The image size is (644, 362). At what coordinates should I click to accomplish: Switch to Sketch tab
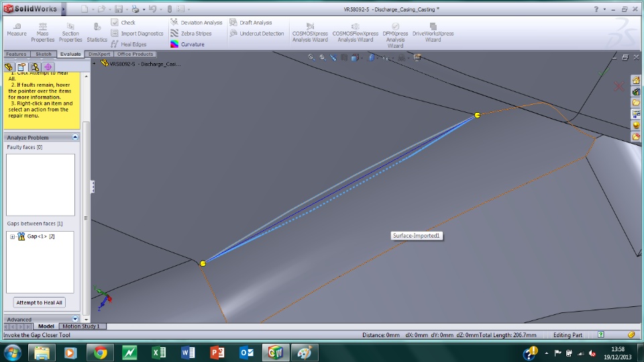43,54
